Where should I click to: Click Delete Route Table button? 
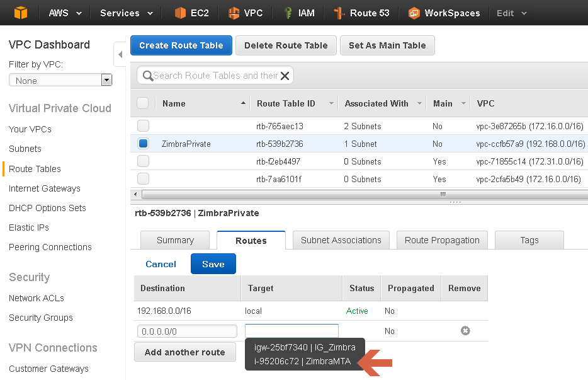[286, 45]
